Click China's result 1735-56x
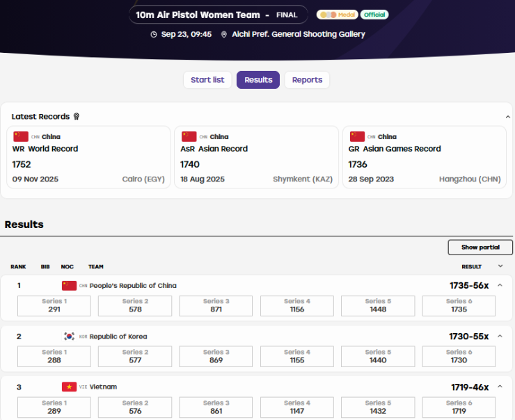 (x=469, y=286)
